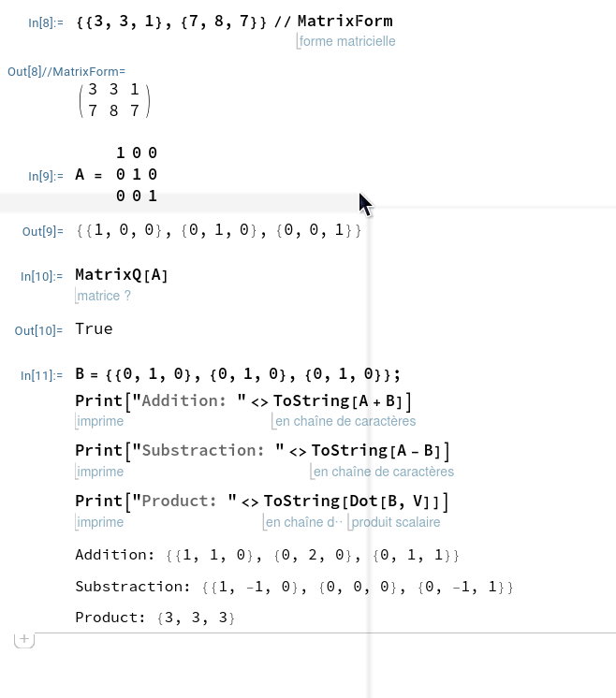Click the "produit scalaire" hint under Dot
This screenshot has width=616, height=698.
click(x=396, y=522)
